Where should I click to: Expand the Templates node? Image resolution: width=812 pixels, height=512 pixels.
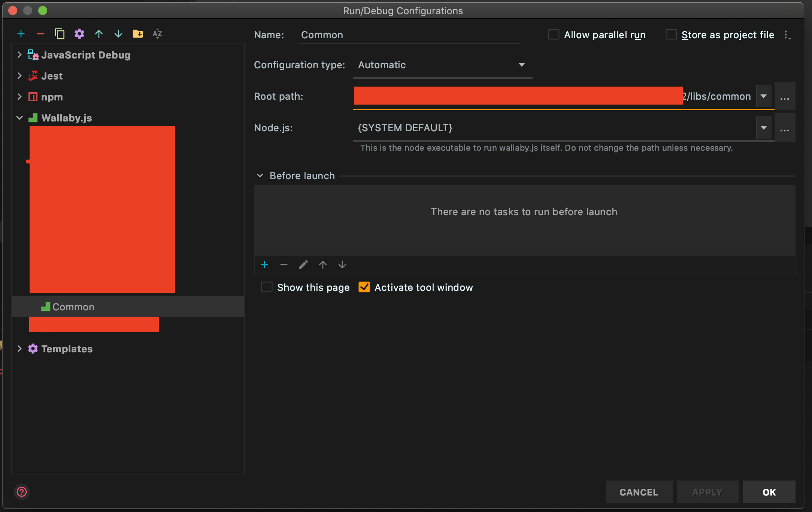point(19,349)
